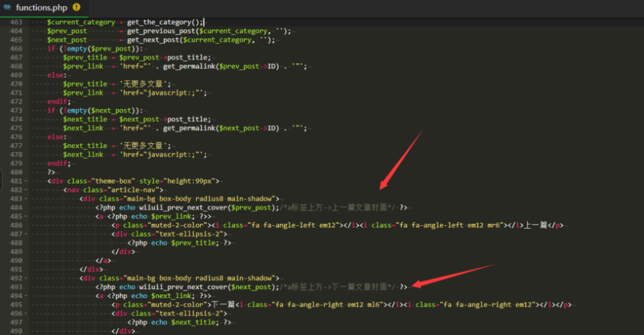644x335 pixels.
Task: Click line number 463 in the gutter
Action: point(15,22)
